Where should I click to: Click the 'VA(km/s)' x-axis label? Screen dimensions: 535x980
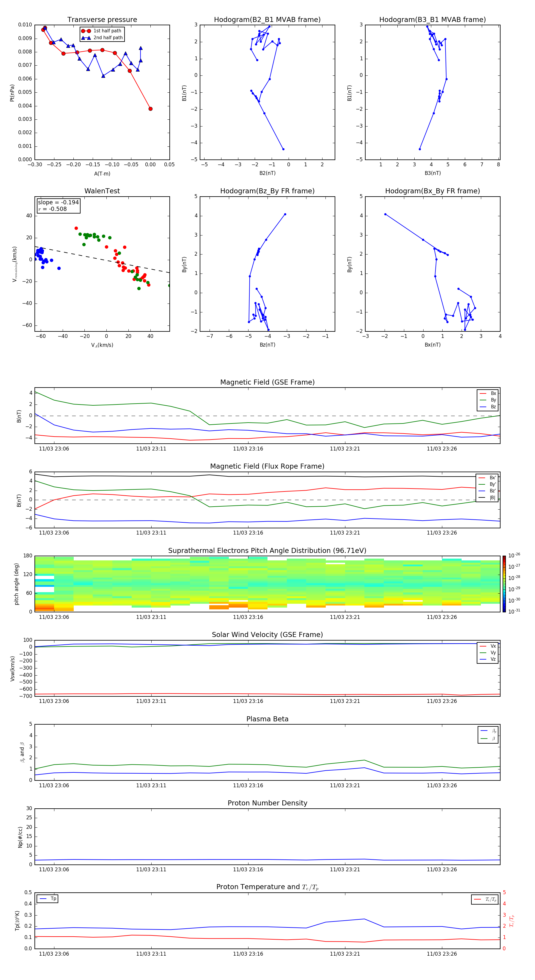point(102,345)
